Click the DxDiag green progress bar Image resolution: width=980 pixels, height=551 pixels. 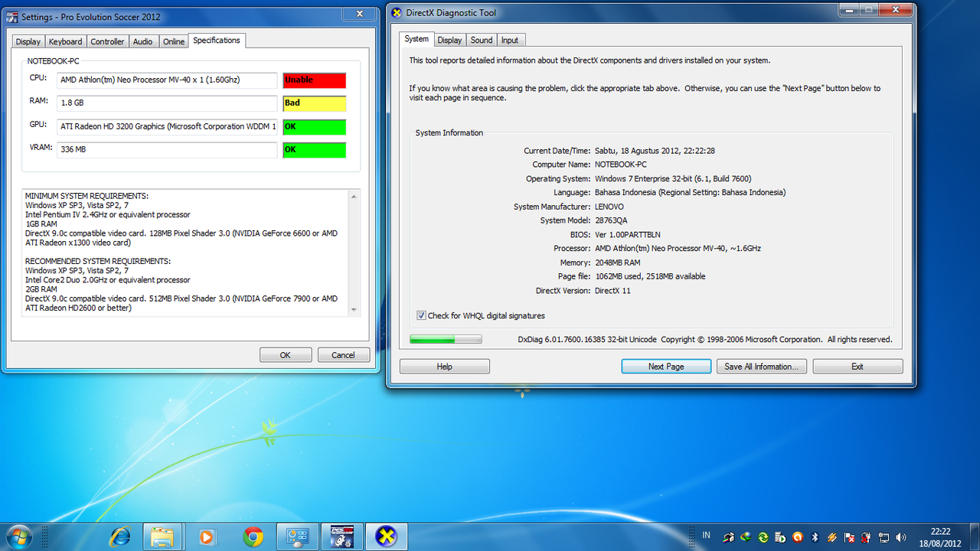coord(446,339)
